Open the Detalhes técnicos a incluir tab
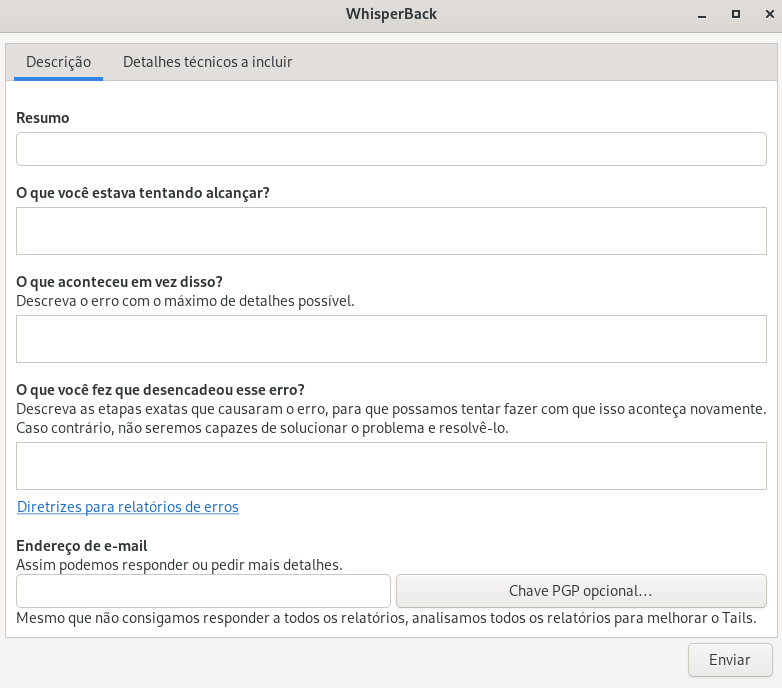 (207, 62)
